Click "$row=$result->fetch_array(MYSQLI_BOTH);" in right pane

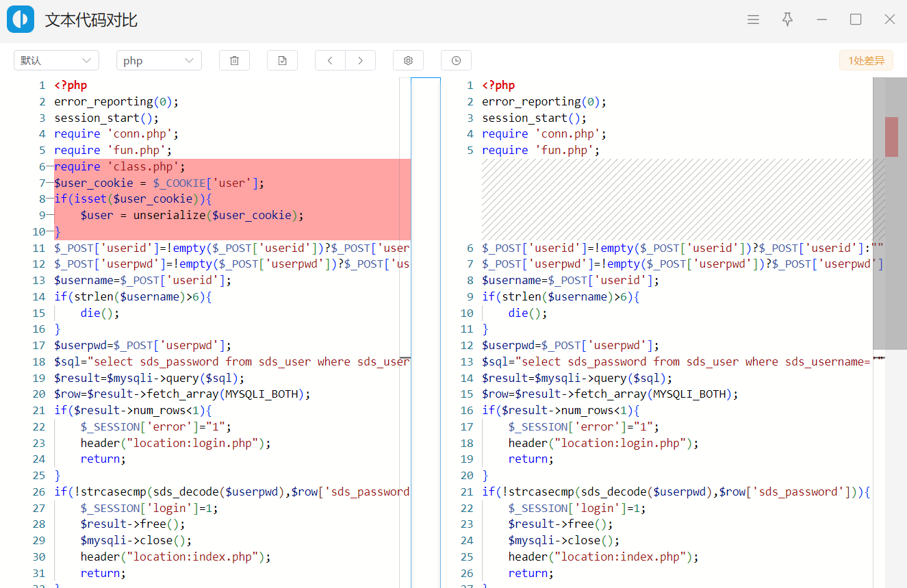[610, 394]
